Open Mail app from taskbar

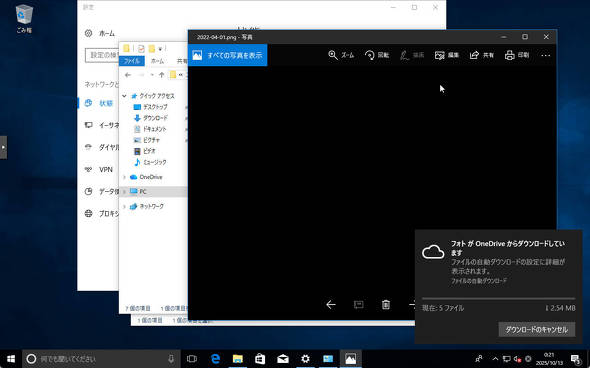pos(283,359)
